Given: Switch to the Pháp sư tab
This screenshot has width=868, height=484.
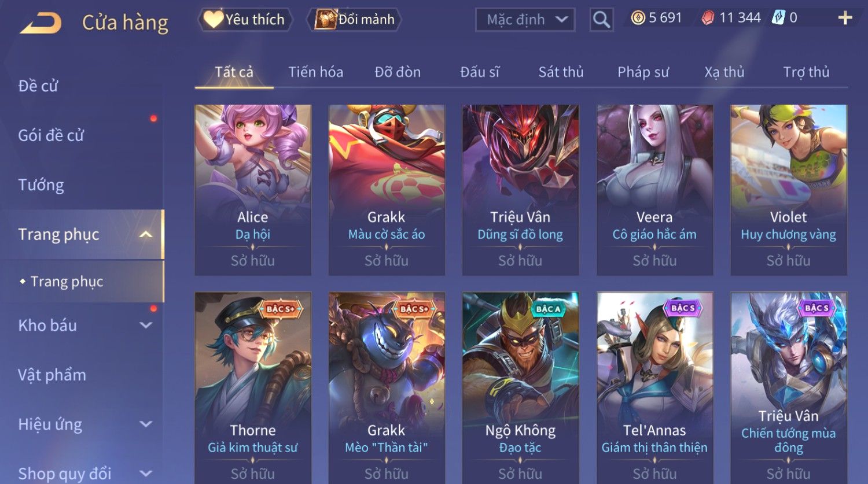Looking at the screenshot, I should click(x=643, y=72).
